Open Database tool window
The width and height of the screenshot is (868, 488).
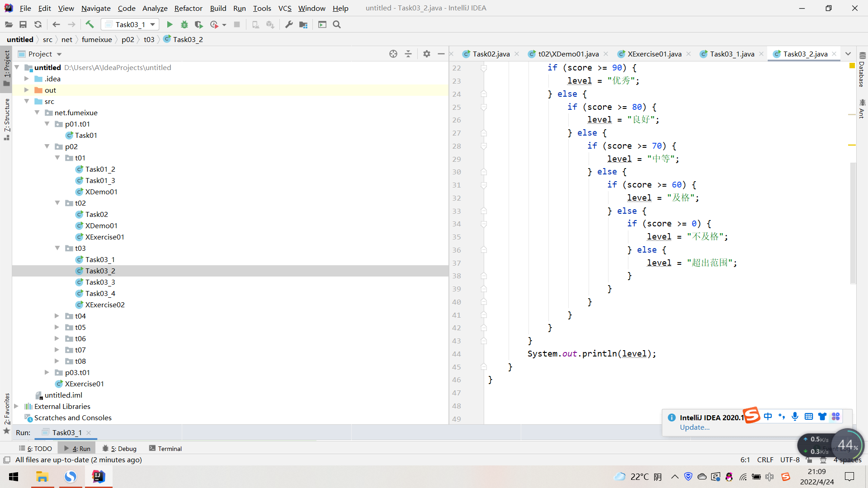pyautogui.click(x=862, y=70)
